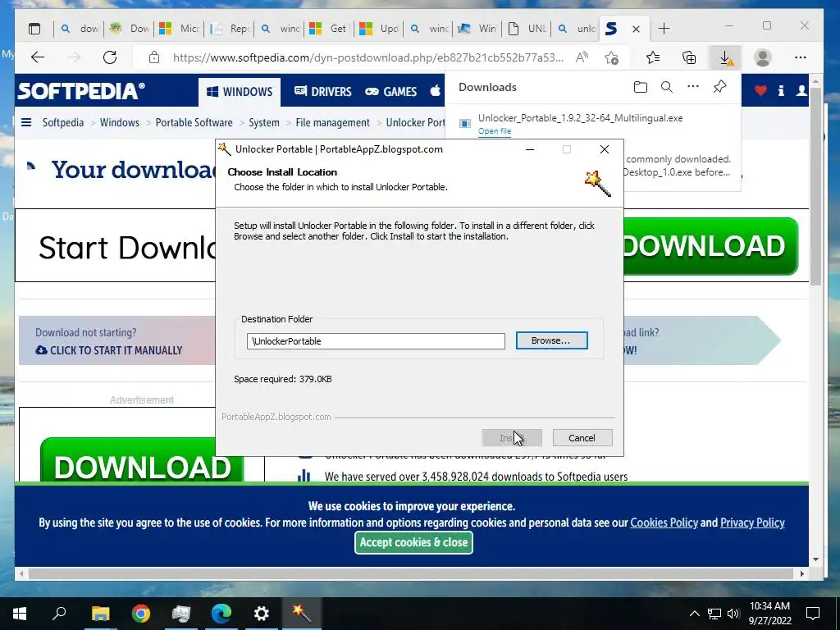The width and height of the screenshot is (840, 630).
Task: Click the Softpedia info icon
Action: point(781,90)
